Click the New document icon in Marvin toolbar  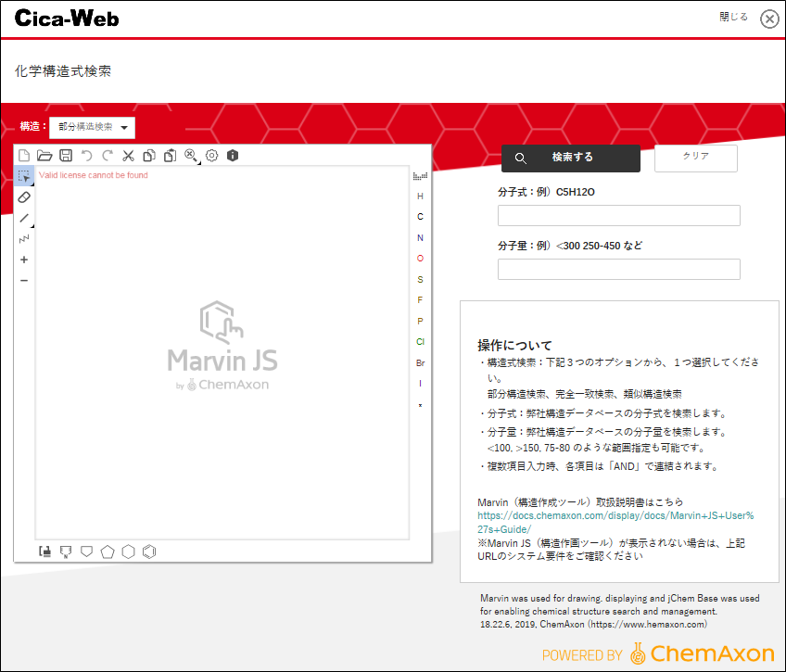click(23, 156)
